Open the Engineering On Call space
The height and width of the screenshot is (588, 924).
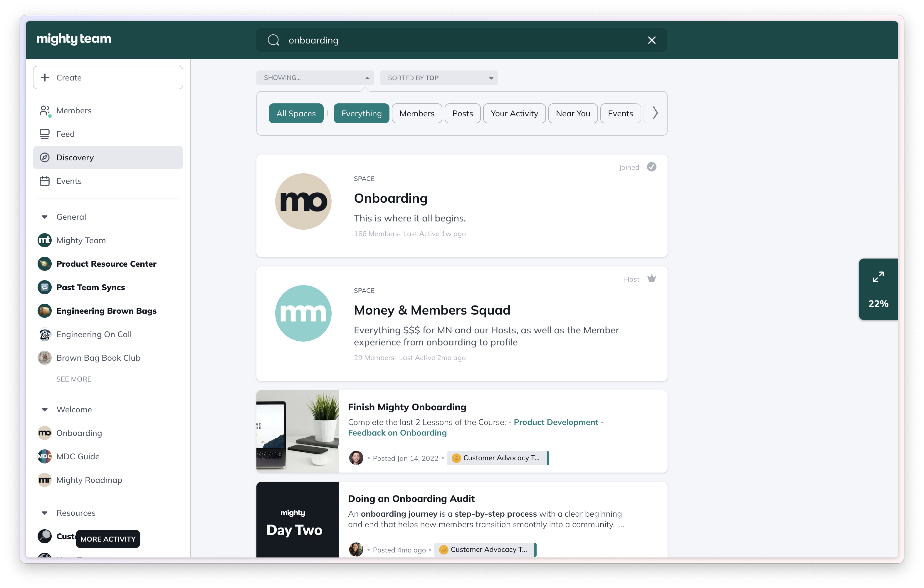(x=94, y=334)
